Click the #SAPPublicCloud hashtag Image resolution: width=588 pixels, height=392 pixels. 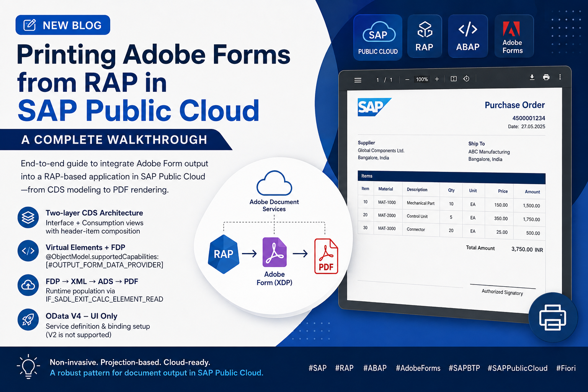(x=518, y=368)
